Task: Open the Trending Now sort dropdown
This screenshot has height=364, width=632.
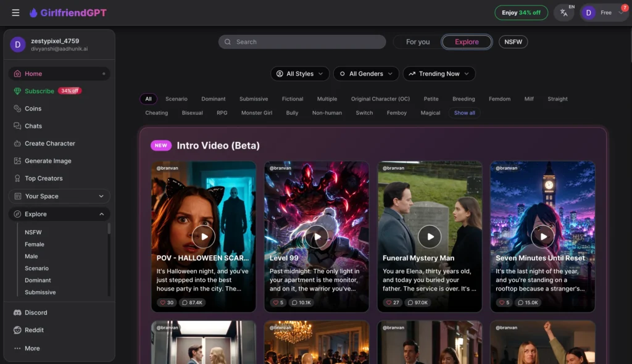Action: click(439, 74)
